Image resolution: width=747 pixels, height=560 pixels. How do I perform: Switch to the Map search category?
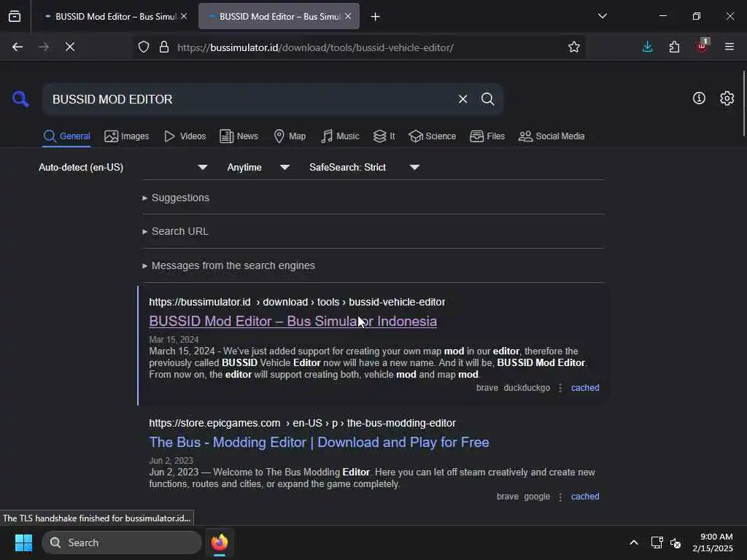(290, 136)
